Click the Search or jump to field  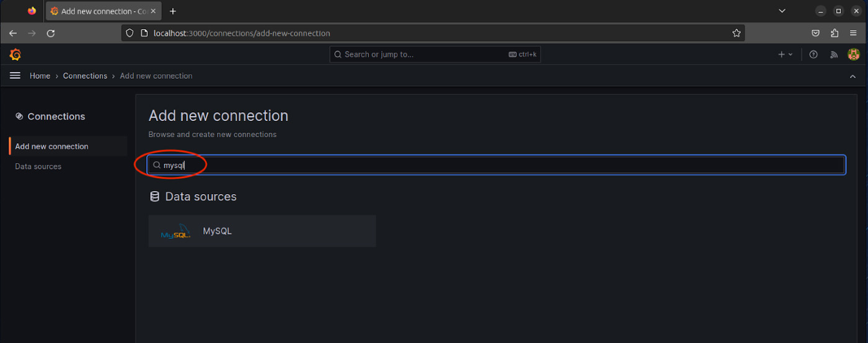[x=435, y=55]
